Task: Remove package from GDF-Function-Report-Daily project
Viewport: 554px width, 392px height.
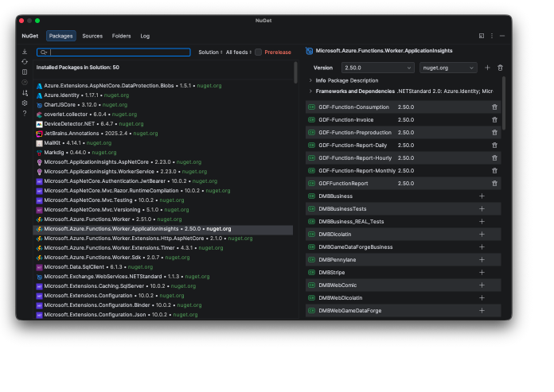Action: [x=494, y=145]
